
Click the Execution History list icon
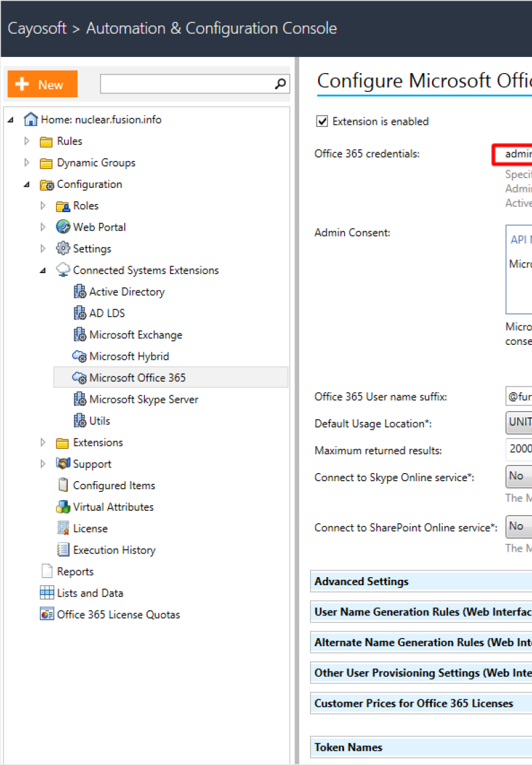click(x=63, y=550)
